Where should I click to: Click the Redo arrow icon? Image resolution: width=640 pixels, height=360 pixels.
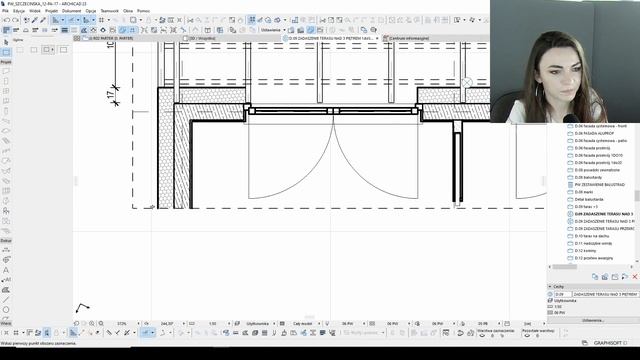(x=16, y=20)
